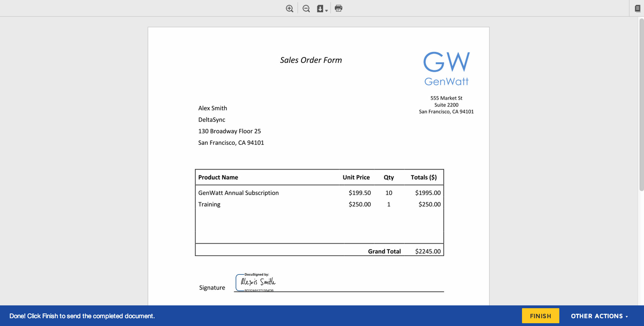
Task: Click the DeltaSync company name
Action: 212,120
